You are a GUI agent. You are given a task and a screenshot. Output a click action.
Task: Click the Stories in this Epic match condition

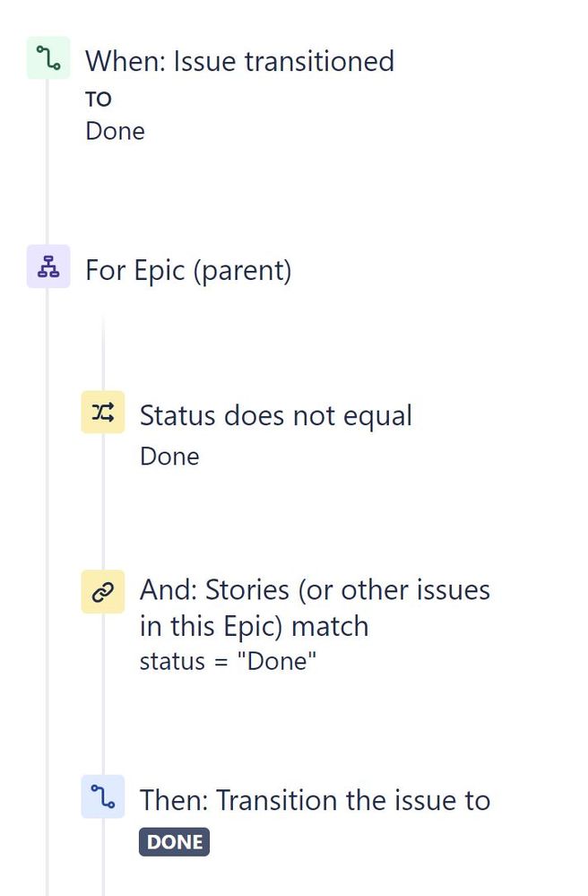314,607
